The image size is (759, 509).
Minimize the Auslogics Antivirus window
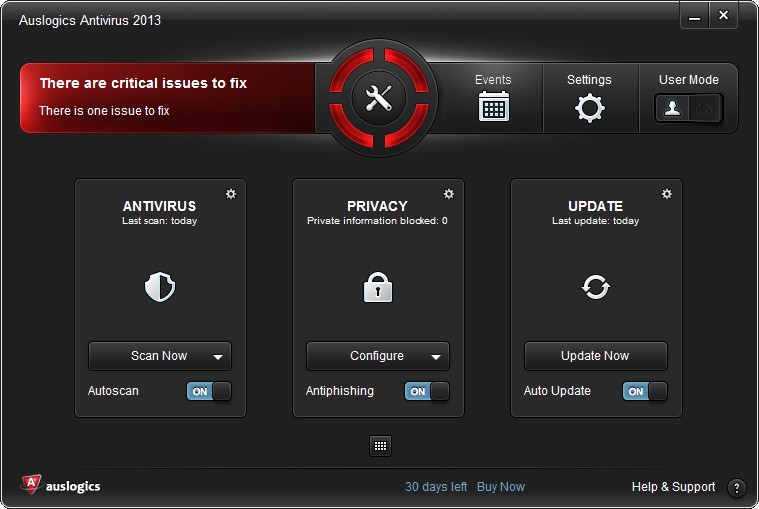694,16
